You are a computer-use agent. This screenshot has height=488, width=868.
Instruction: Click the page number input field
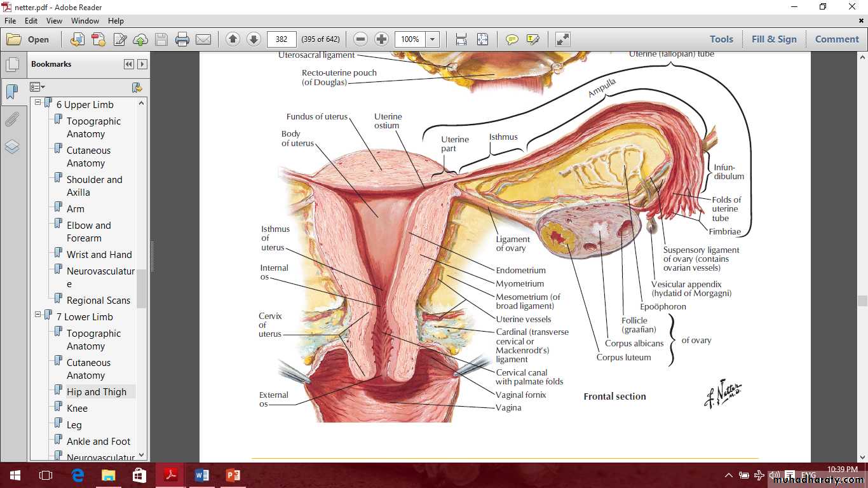(x=281, y=39)
